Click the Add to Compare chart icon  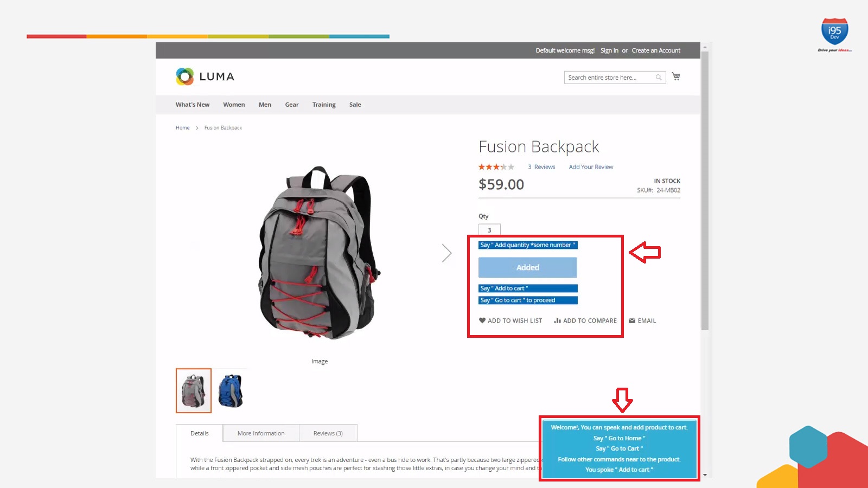click(557, 320)
